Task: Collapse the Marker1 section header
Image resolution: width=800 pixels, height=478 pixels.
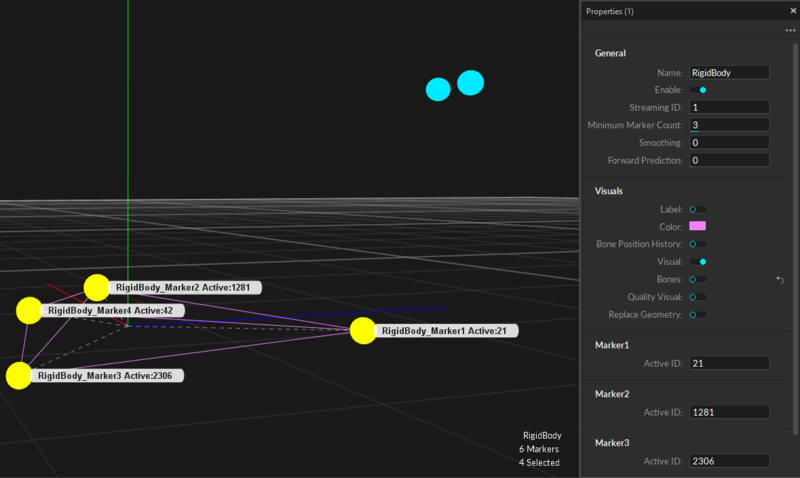Action: tap(612, 345)
